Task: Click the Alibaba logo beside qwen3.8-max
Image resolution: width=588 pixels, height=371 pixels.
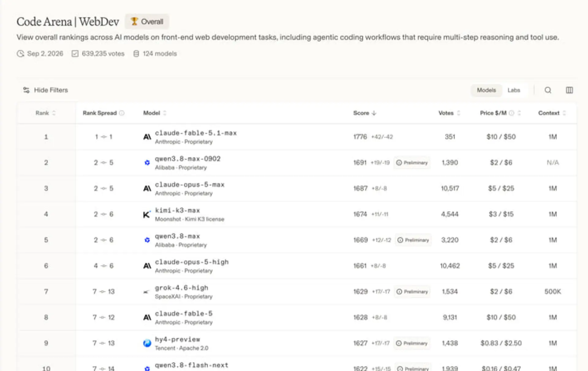Action: pos(147,240)
